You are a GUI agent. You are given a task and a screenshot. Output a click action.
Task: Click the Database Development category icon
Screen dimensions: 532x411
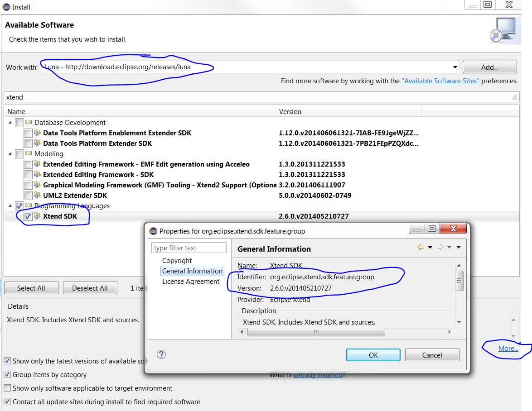(29, 122)
